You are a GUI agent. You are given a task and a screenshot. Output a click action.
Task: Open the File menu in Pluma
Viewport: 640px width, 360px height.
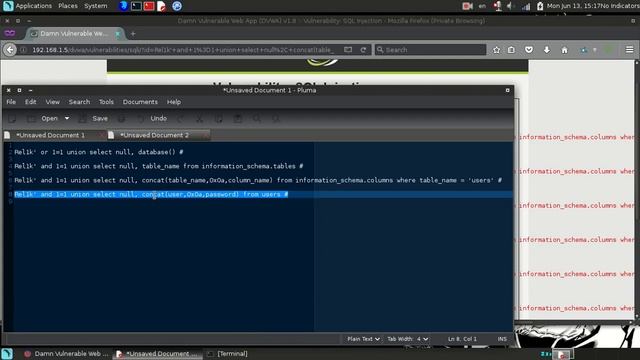click(x=11, y=102)
